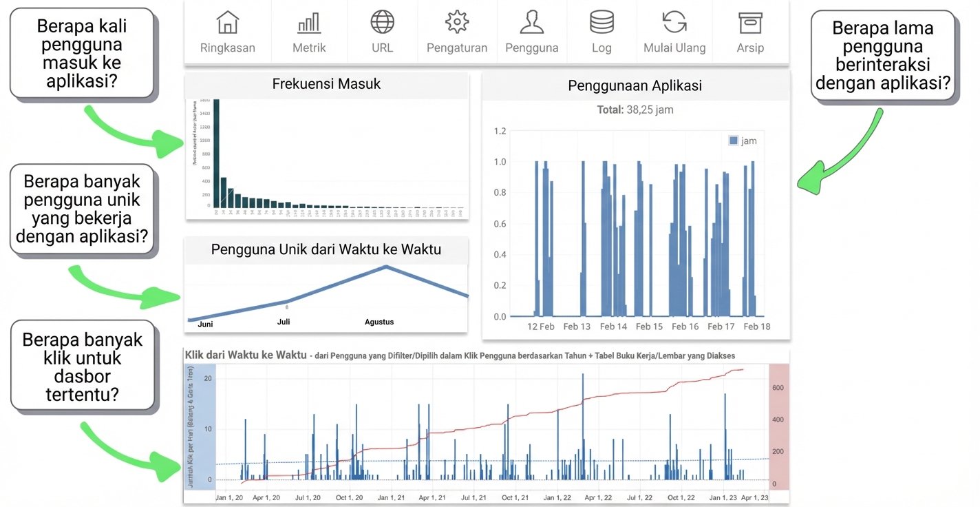
Task: Select the Metrik bar chart icon
Action: tap(309, 22)
